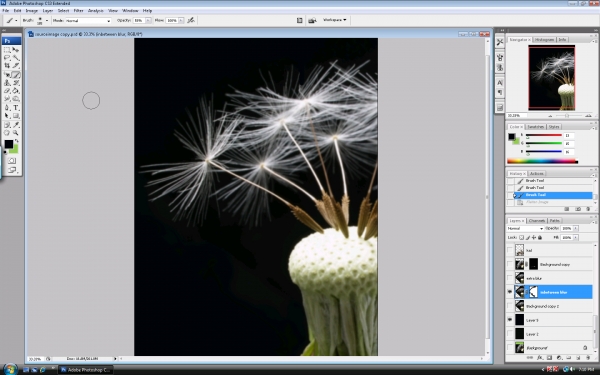The height and width of the screenshot is (375, 600).
Task: Add a layer mask
Action: (x=549, y=358)
